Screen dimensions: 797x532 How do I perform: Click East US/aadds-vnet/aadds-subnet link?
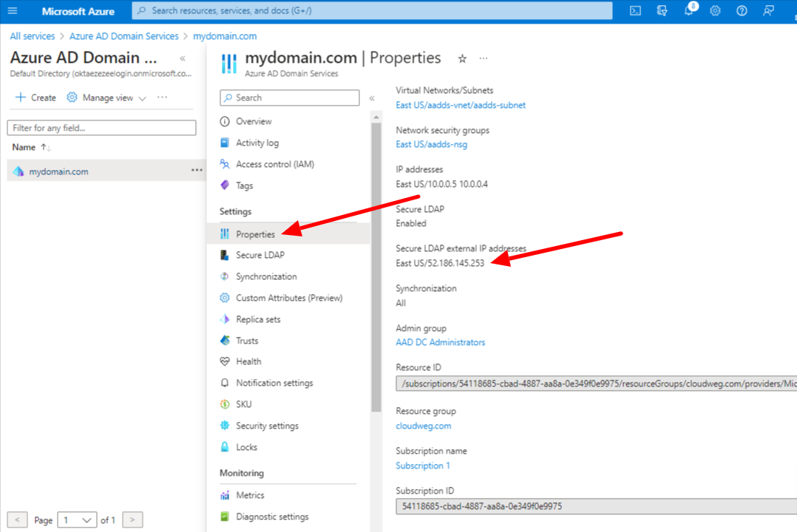coord(461,105)
